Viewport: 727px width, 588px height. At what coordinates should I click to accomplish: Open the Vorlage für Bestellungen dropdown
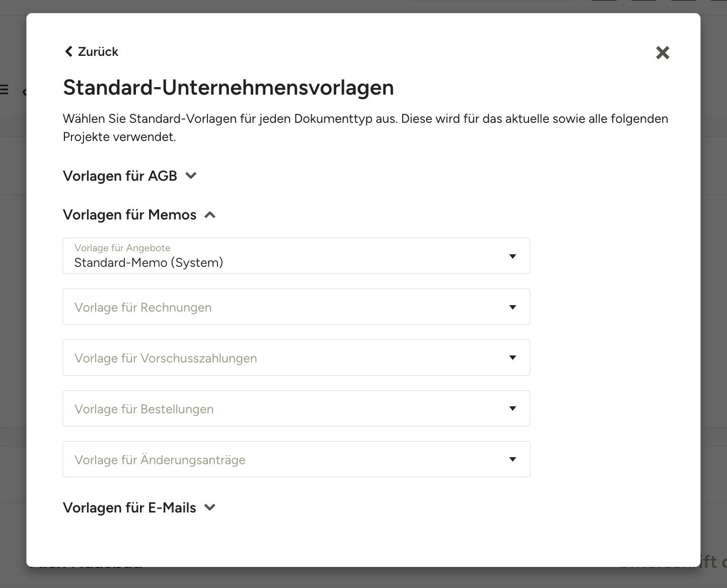coord(296,408)
